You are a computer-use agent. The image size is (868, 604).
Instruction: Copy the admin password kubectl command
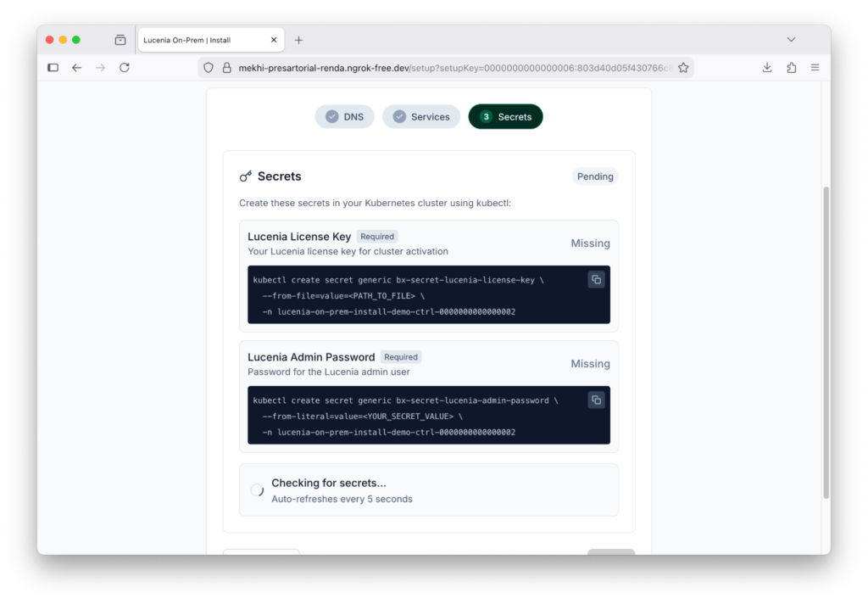pos(596,400)
